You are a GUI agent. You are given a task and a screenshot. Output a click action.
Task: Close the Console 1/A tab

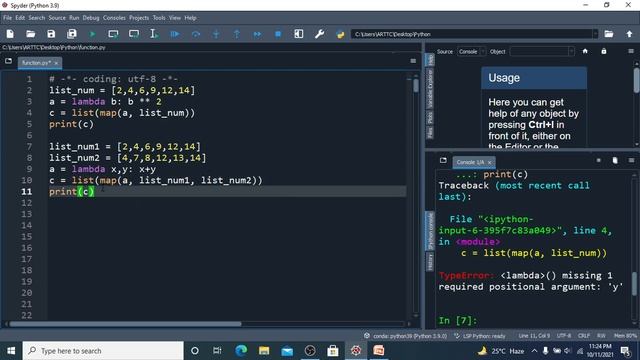490,162
